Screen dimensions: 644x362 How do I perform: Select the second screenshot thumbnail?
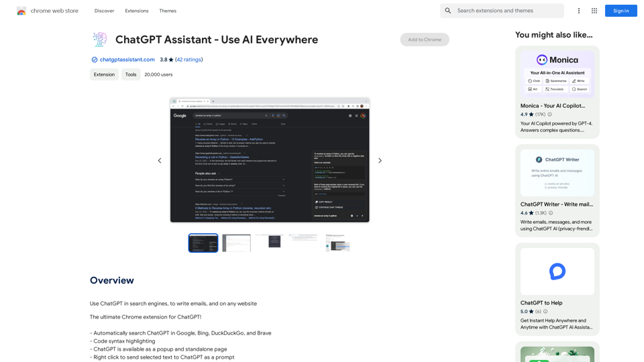click(237, 243)
